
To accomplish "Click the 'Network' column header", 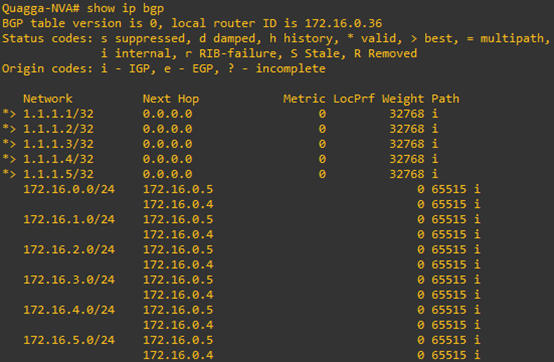I will point(48,99).
